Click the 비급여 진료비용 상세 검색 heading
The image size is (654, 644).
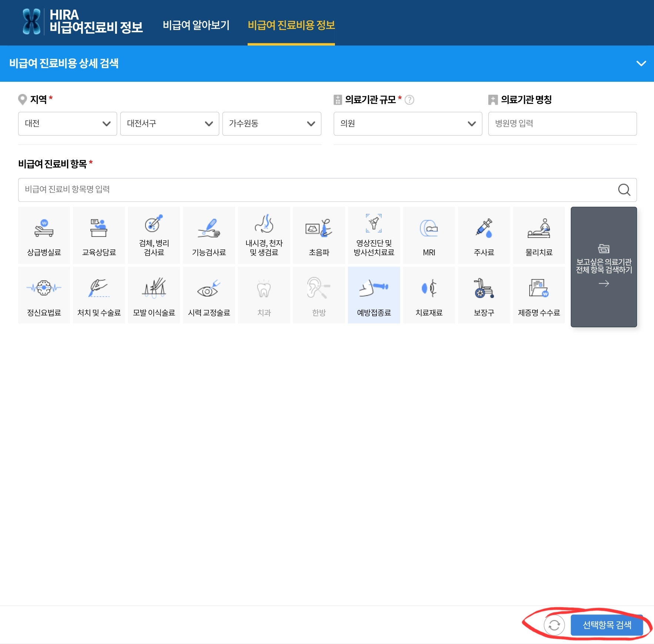pos(64,64)
